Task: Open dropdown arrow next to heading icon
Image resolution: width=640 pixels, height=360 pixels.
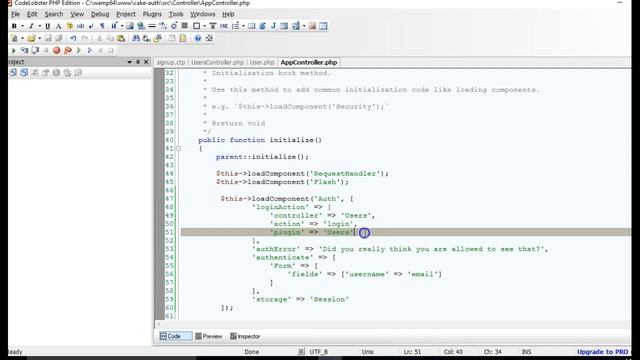Action: (x=122, y=26)
